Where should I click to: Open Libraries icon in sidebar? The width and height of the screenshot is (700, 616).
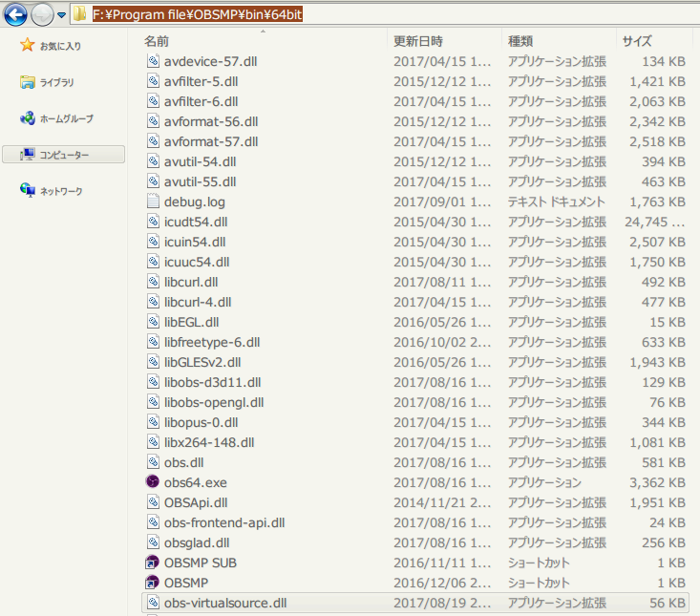pos(28,82)
